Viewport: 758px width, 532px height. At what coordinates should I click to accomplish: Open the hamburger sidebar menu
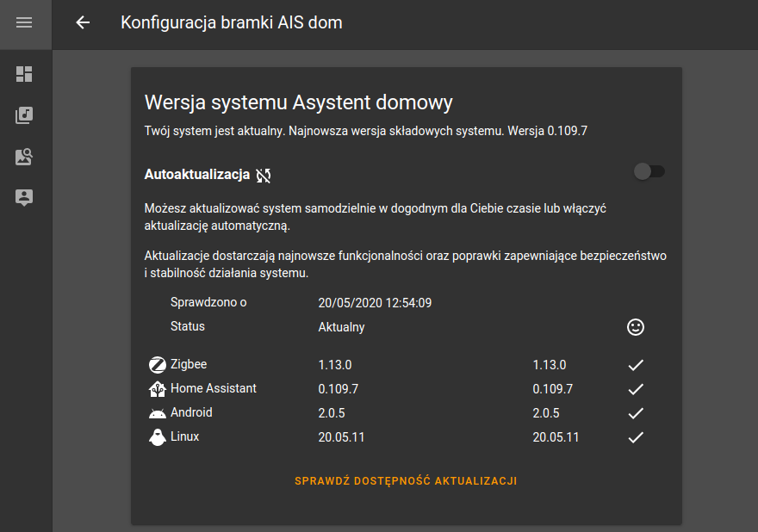(x=24, y=22)
